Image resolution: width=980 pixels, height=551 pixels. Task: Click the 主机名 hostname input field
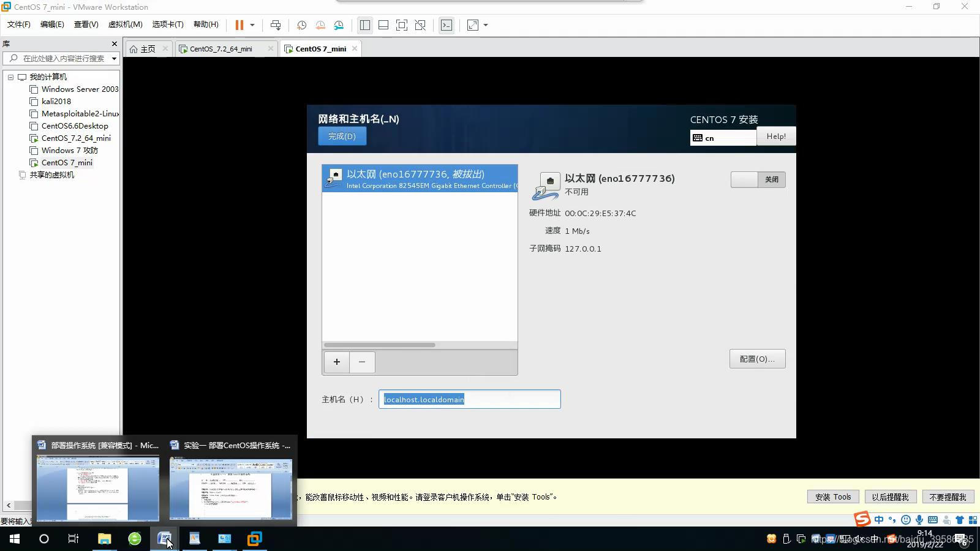pos(469,399)
